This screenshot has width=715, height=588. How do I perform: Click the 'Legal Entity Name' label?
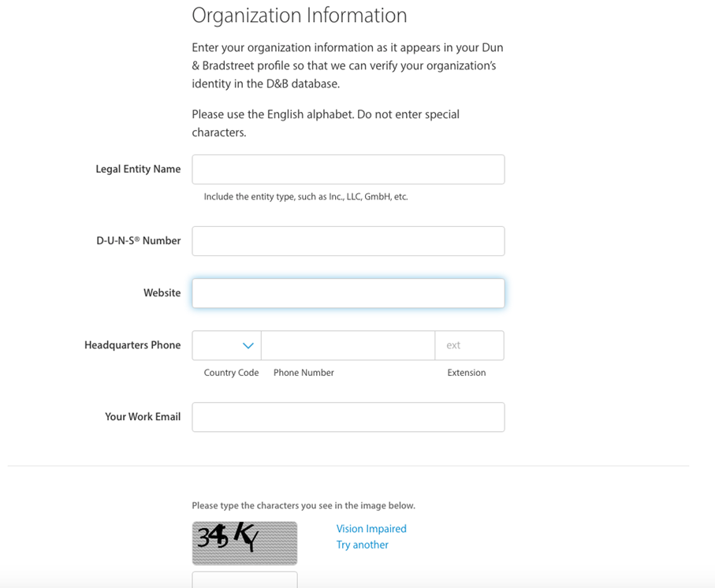coord(138,169)
